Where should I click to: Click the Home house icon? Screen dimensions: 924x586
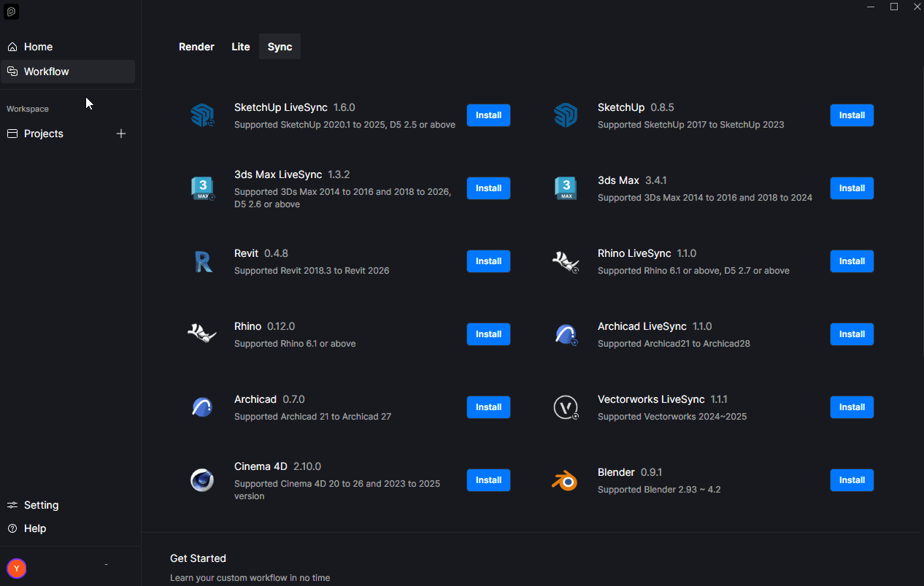pos(12,47)
